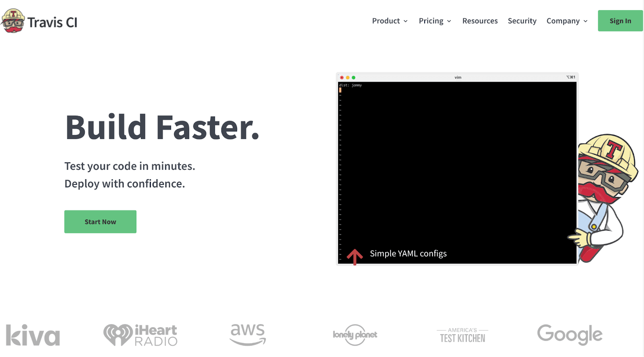The width and height of the screenshot is (644, 357).
Task: Click the Lonely Planet logo
Action: 355,334
